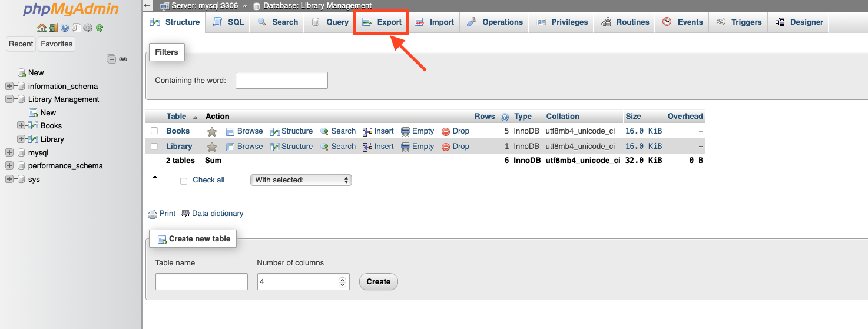
Task: Click the Favorites button
Action: coord(57,44)
